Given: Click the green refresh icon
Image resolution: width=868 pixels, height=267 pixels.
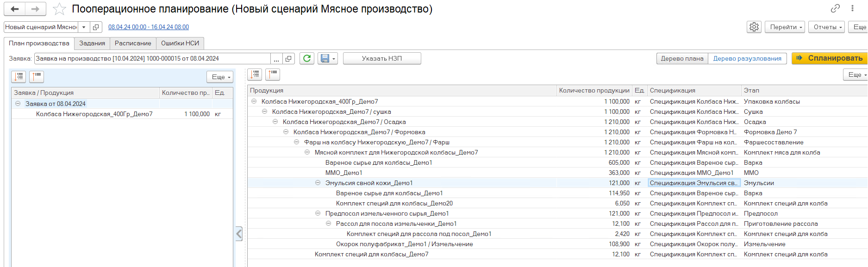Looking at the screenshot, I should (x=306, y=58).
